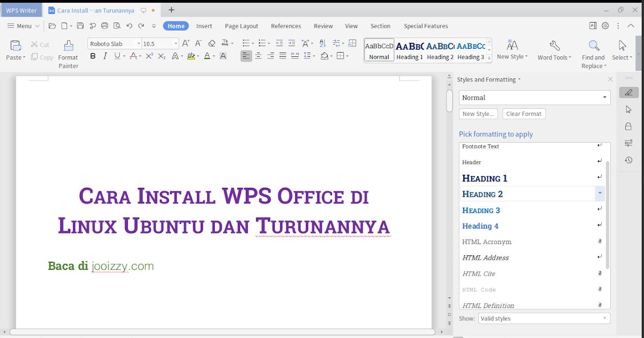Increase font size with A+ icon
Screen dimensions: 644x338
[x=186, y=43]
